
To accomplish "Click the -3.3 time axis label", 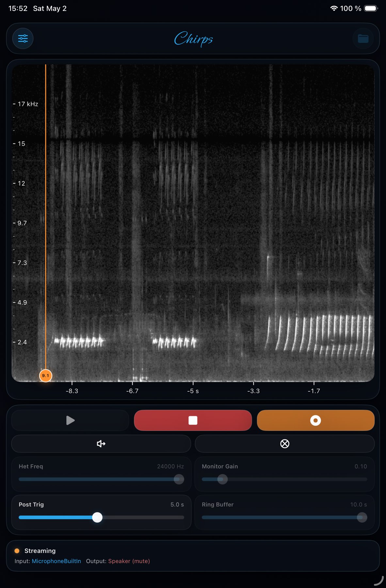I will click(x=253, y=391).
